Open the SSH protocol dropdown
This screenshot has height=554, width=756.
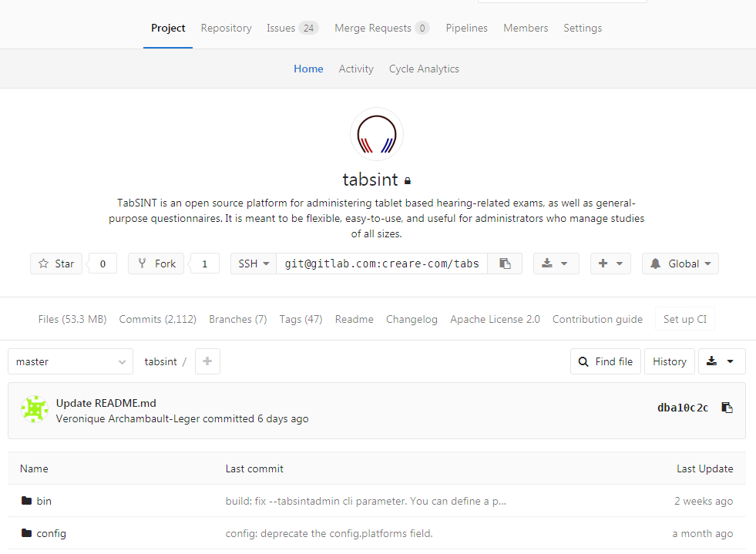(254, 264)
